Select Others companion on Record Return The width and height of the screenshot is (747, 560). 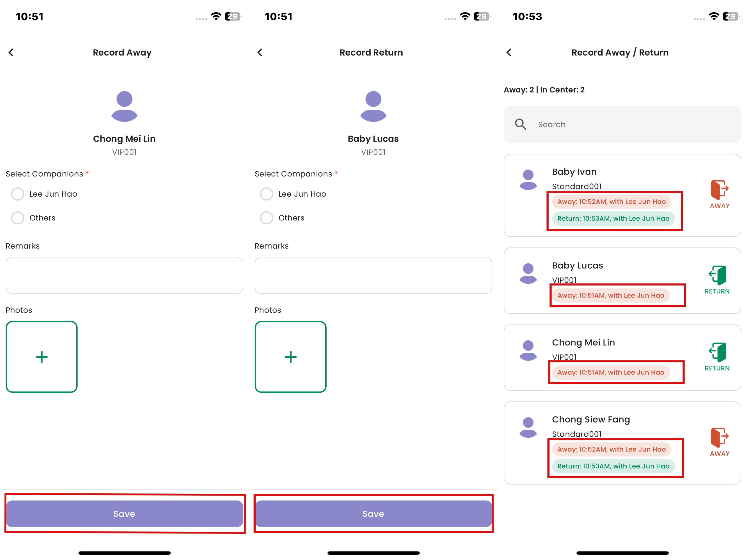pyautogui.click(x=266, y=218)
